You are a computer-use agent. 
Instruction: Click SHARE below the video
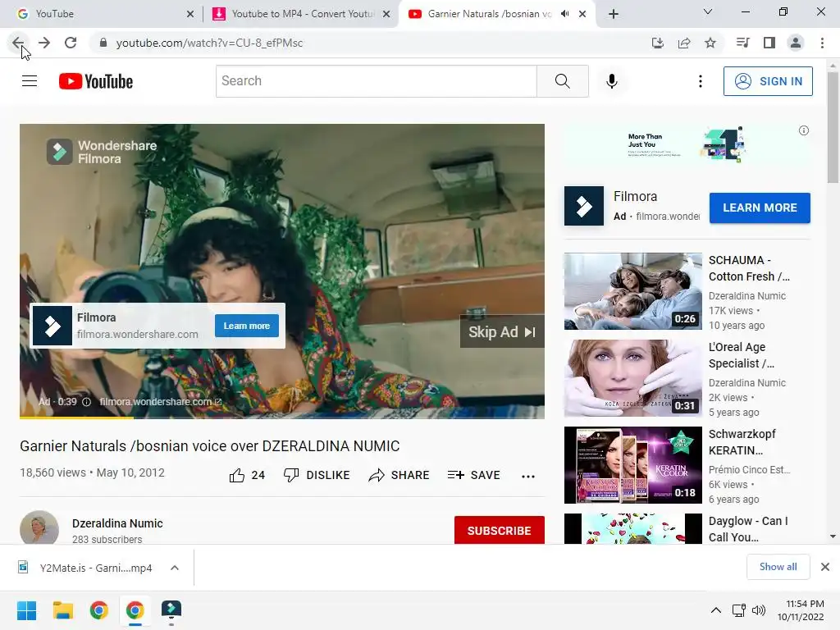[399, 475]
